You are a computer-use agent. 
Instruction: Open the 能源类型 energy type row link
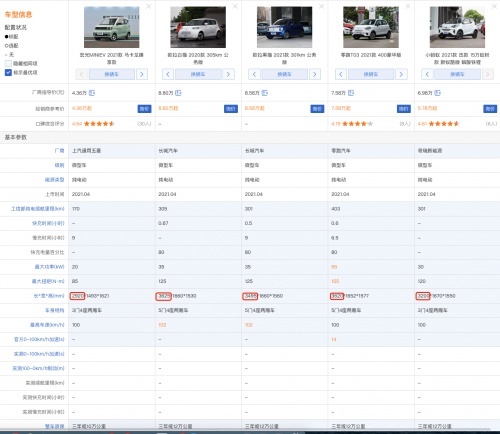tap(54, 180)
